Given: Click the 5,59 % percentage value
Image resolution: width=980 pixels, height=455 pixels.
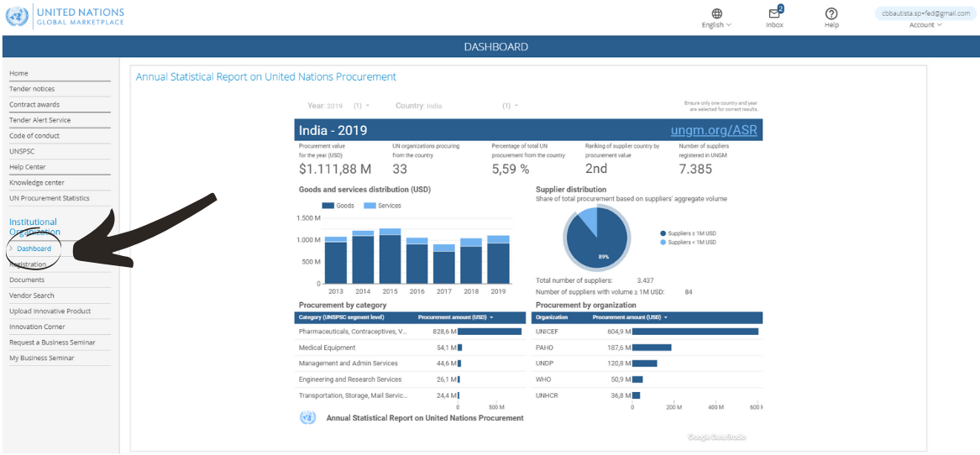Looking at the screenshot, I should click(511, 169).
